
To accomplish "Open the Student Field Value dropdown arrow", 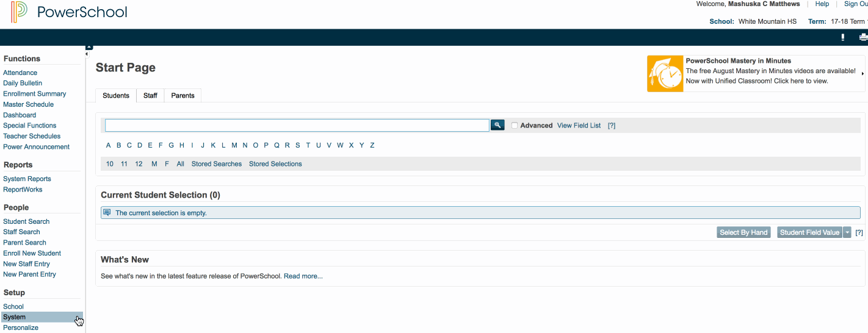I will [x=847, y=232].
